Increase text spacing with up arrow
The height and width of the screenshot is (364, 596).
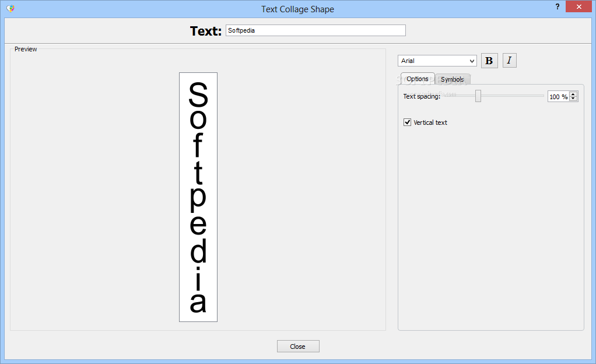tap(573, 94)
